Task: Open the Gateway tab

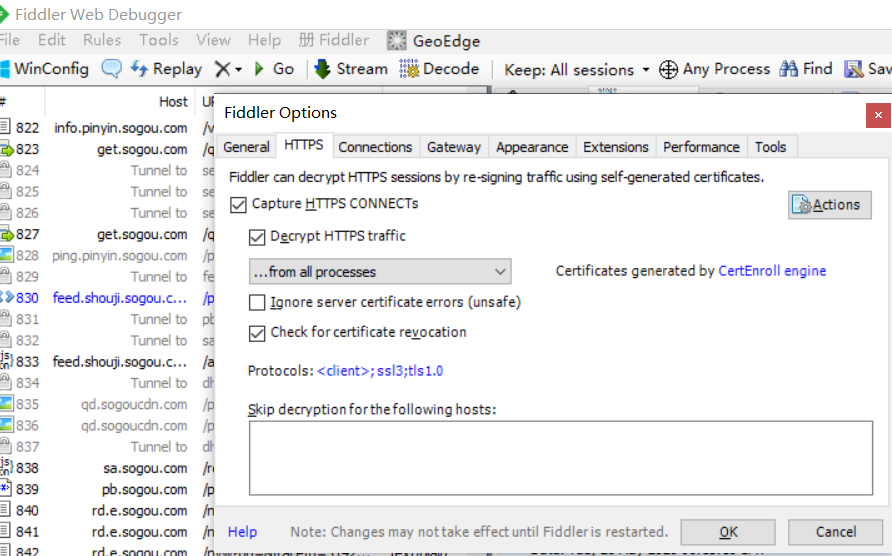Action: click(x=454, y=147)
